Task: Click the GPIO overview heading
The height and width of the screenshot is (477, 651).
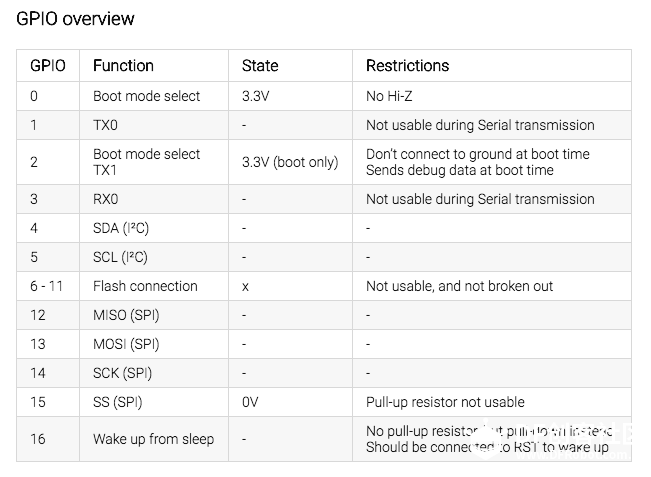Action: click(x=75, y=19)
